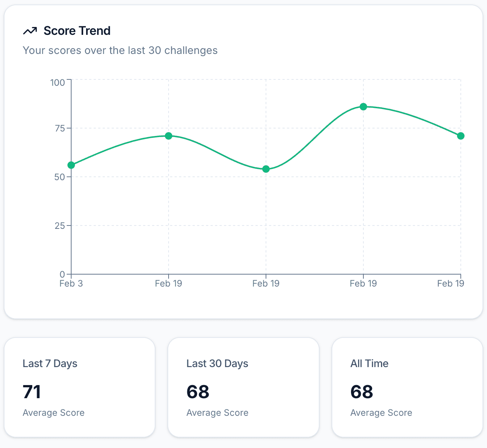Click the Feb 3 axis label
487x448 pixels.
click(71, 284)
